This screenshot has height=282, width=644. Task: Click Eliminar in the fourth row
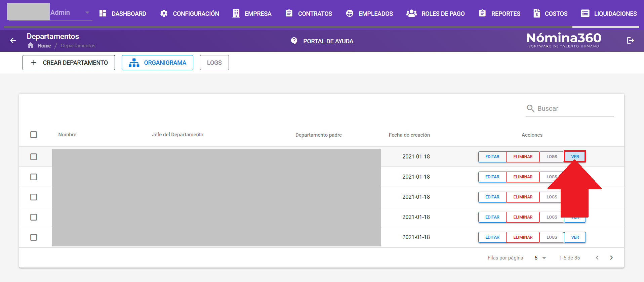pos(523,217)
